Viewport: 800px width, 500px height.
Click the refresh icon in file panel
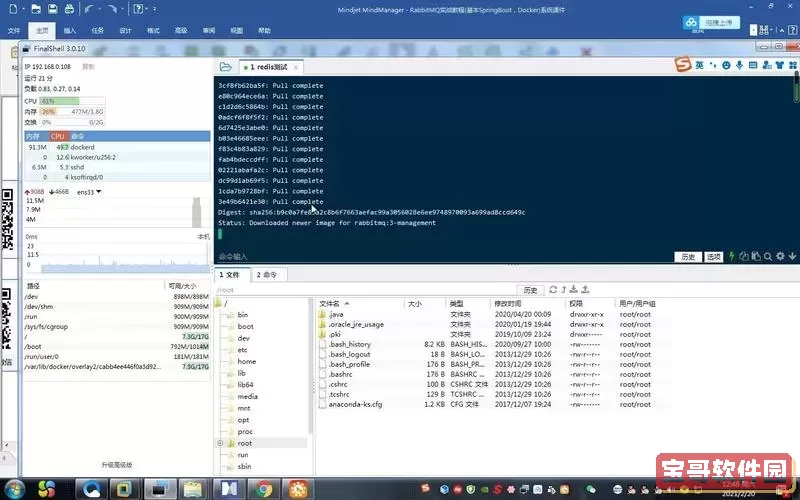click(x=553, y=289)
